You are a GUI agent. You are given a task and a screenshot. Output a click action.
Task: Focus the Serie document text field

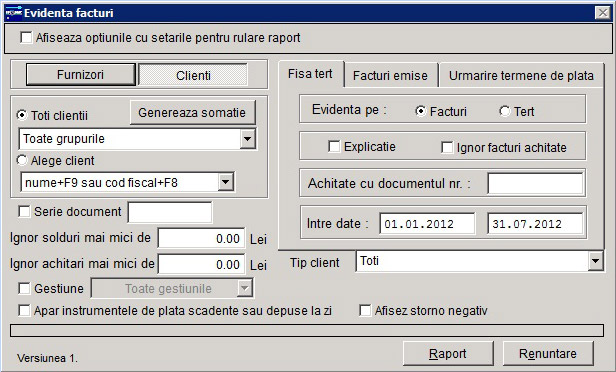tap(170, 213)
